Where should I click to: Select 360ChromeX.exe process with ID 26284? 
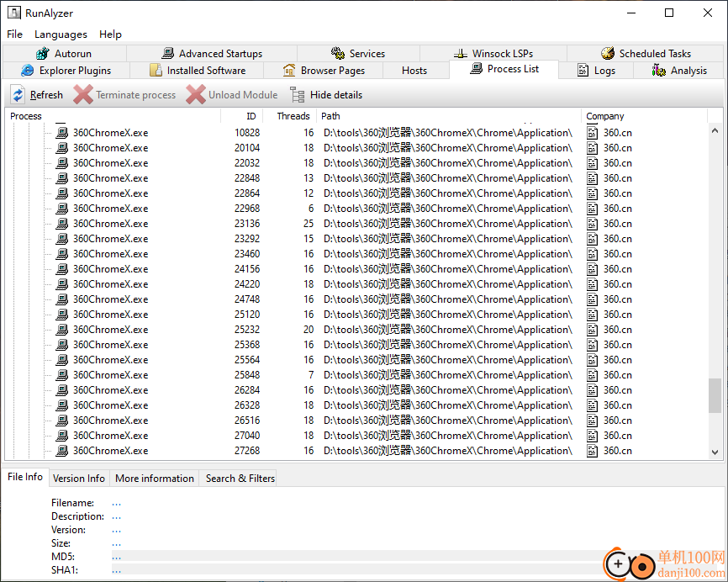coord(111,390)
